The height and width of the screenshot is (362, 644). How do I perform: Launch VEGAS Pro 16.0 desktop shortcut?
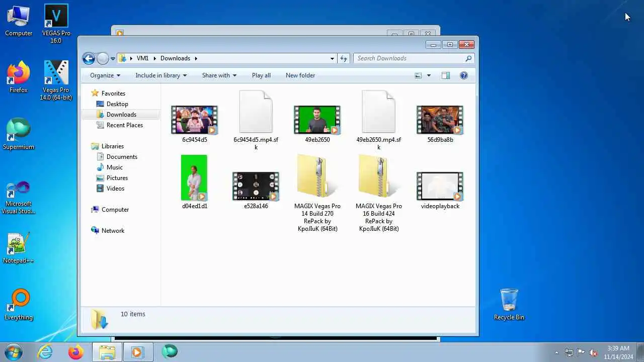click(x=56, y=23)
